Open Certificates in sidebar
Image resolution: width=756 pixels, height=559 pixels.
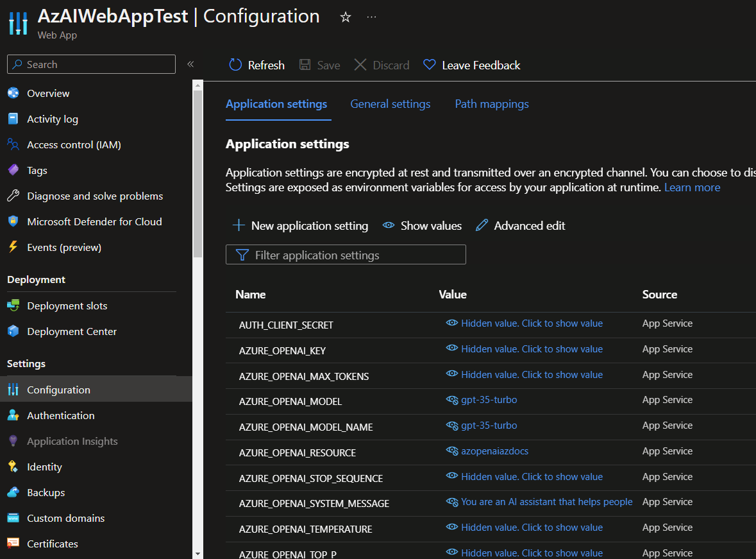pyautogui.click(x=53, y=544)
